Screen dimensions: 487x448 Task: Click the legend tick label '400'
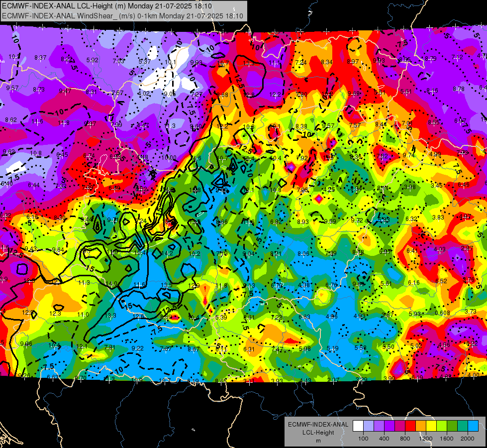(x=384, y=439)
